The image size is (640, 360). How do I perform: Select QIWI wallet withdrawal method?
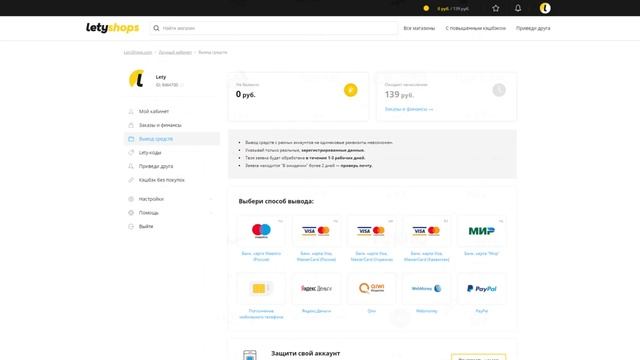[371, 289]
